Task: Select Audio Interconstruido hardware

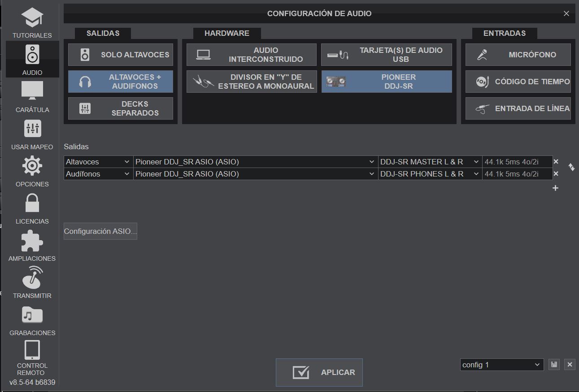Action: coord(252,55)
